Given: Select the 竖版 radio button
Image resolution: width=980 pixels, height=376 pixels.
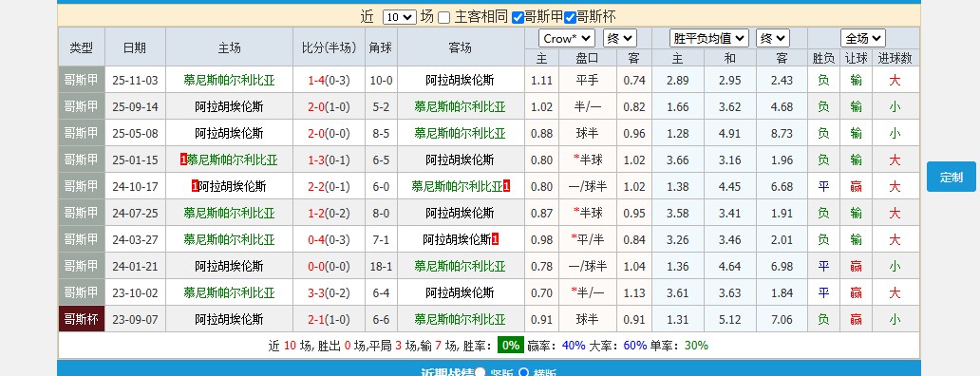Looking at the screenshot, I should pyautogui.click(x=480, y=373).
